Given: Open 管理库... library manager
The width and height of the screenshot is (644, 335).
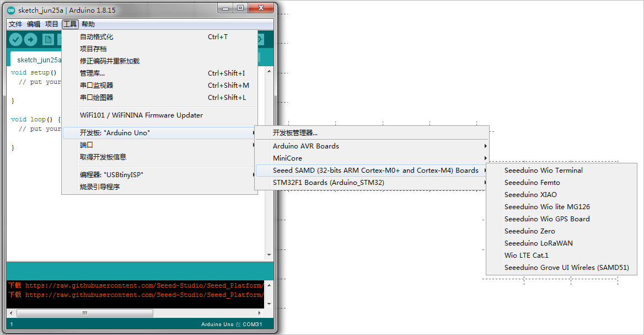Looking at the screenshot, I should (159, 73).
